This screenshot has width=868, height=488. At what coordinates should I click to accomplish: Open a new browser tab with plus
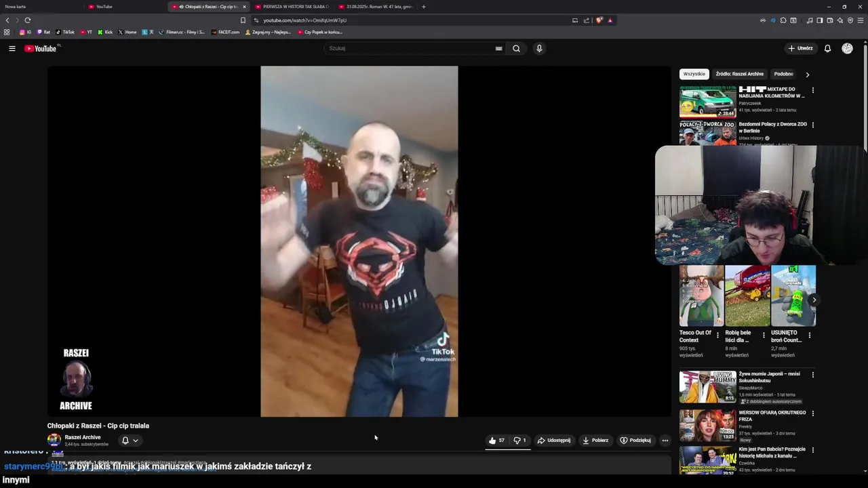424,7
